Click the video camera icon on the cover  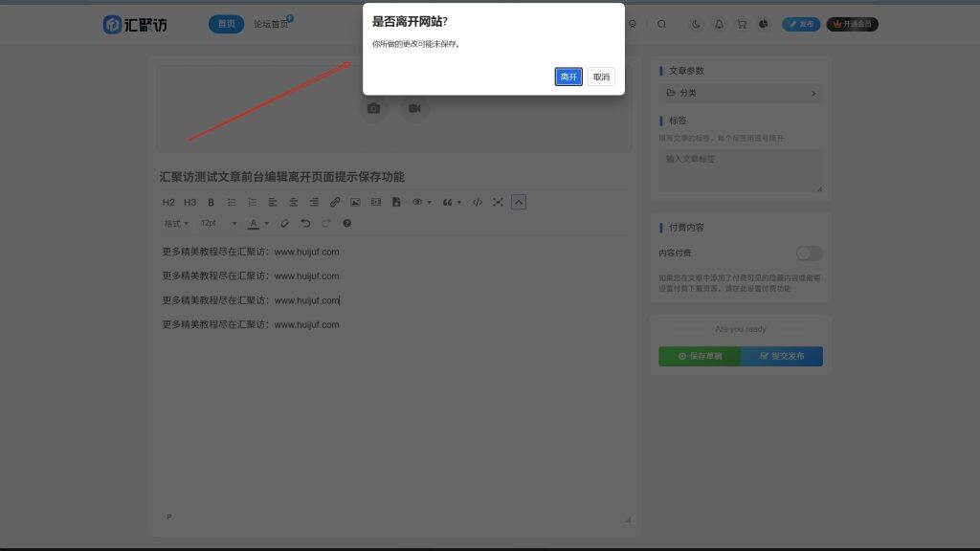[414, 108]
